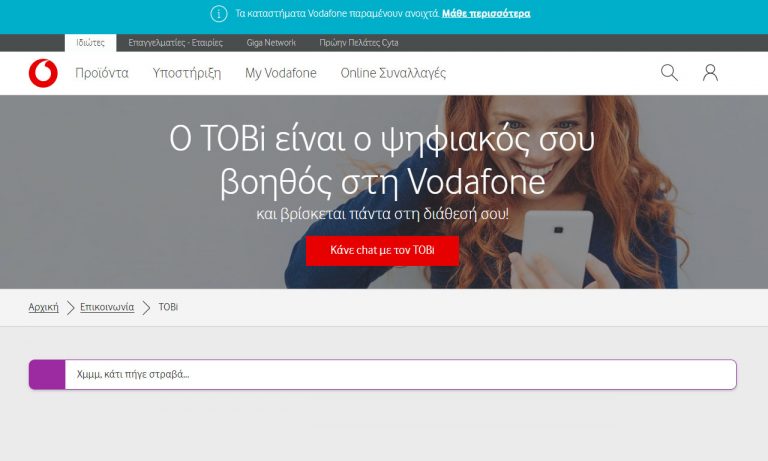This screenshot has height=461, width=768.
Task: Click Κάνε chat με τον TOBi button
Action: click(x=382, y=250)
